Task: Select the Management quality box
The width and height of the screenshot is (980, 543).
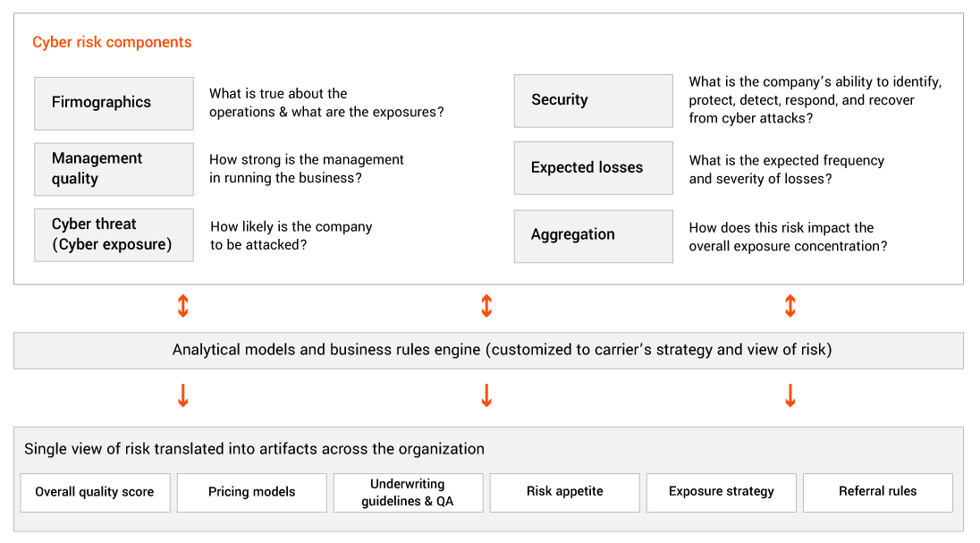Action: [114, 169]
